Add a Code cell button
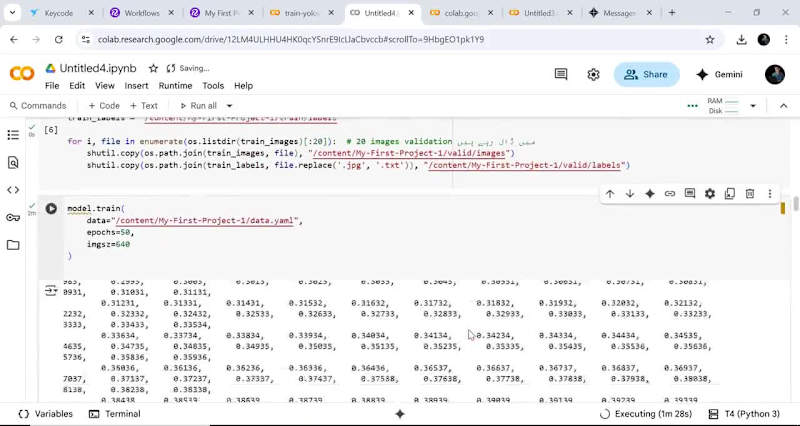Image resolution: width=800 pixels, height=426 pixels. coord(104,106)
